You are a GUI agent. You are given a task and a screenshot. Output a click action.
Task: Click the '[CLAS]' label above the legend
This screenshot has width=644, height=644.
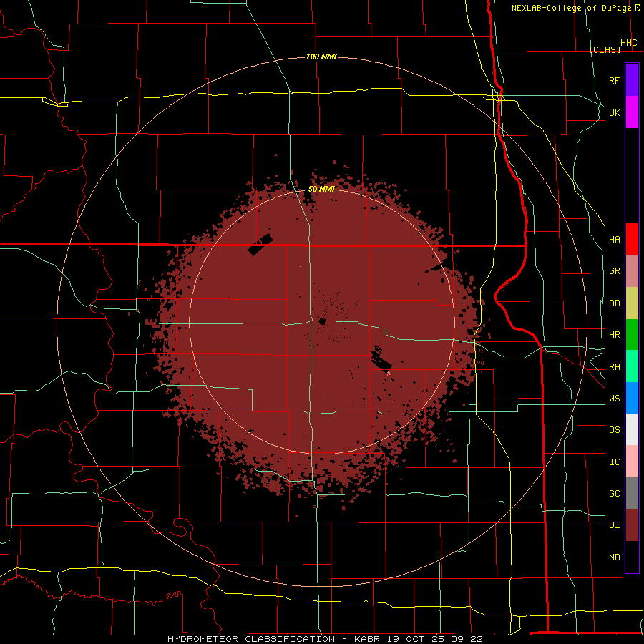pos(605,49)
